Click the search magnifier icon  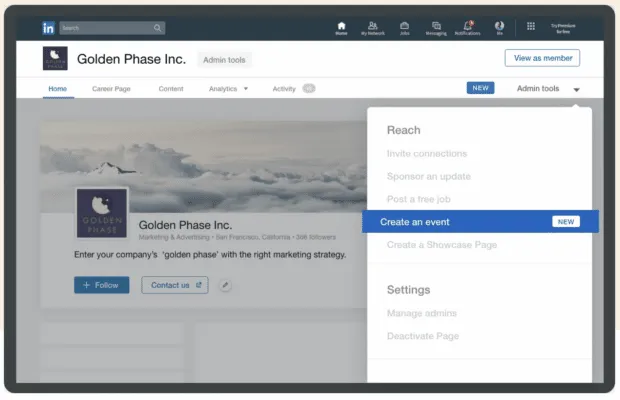coord(157,28)
